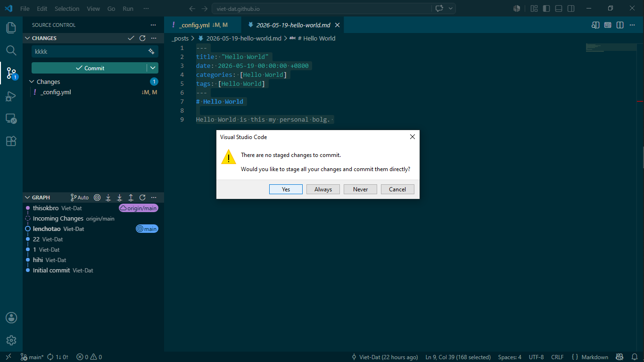Pull incoming changes in Graph toolbar
644x362 pixels.
point(120,197)
